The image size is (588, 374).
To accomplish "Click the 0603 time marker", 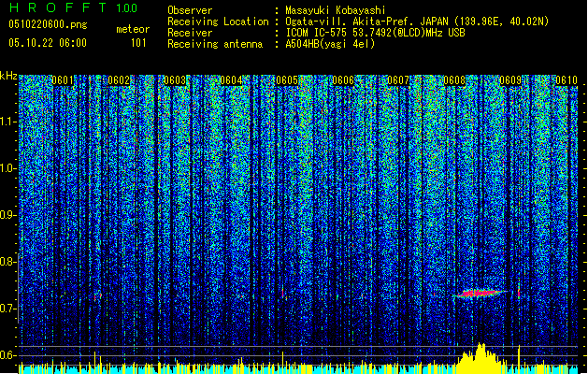I will [175, 80].
